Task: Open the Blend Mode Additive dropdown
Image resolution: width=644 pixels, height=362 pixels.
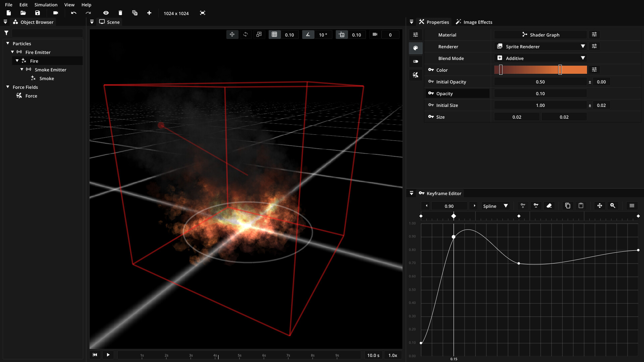Action: 540,58
